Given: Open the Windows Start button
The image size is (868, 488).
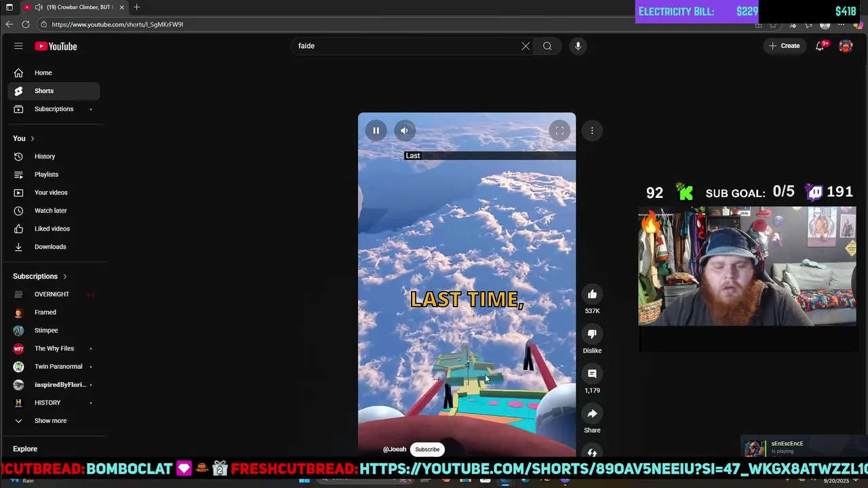Looking at the screenshot, I should (304, 481).
